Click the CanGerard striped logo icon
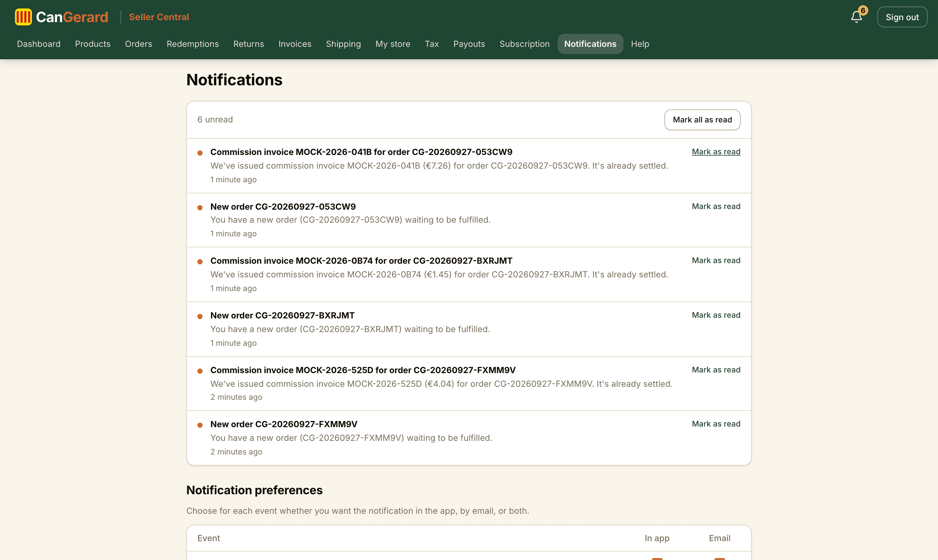This screenshot has width=938, height=560. [x=23, y=17]
